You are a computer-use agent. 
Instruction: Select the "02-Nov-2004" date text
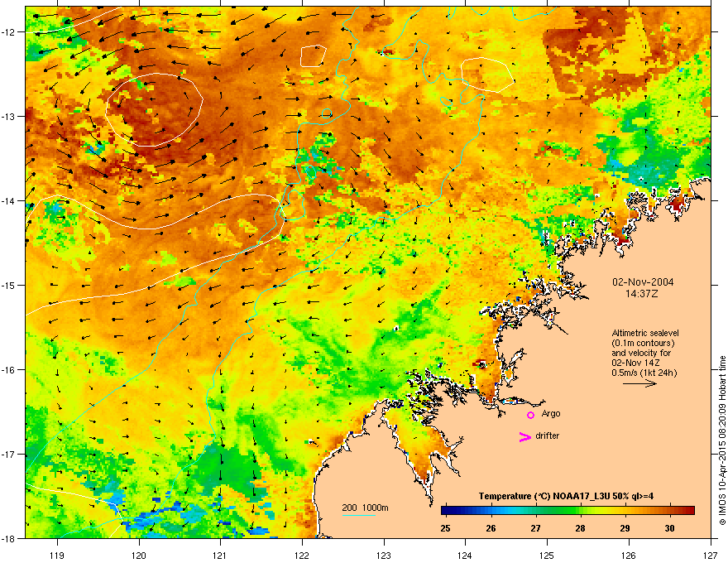coord(643,282)
